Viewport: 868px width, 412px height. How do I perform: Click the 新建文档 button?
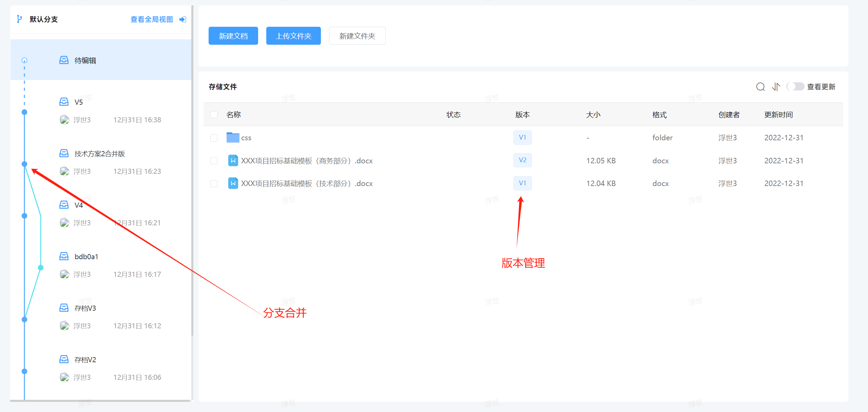pyautogui.click(x=233, y=36)
